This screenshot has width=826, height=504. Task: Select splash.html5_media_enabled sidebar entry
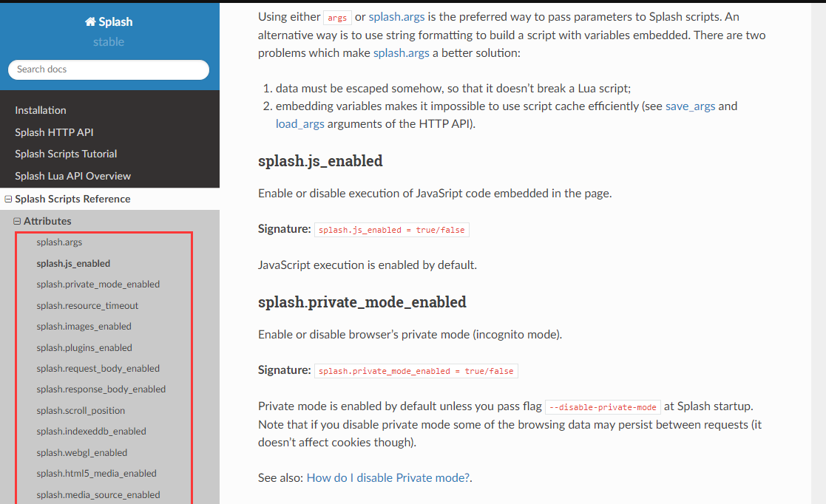[x=96, y=474]
